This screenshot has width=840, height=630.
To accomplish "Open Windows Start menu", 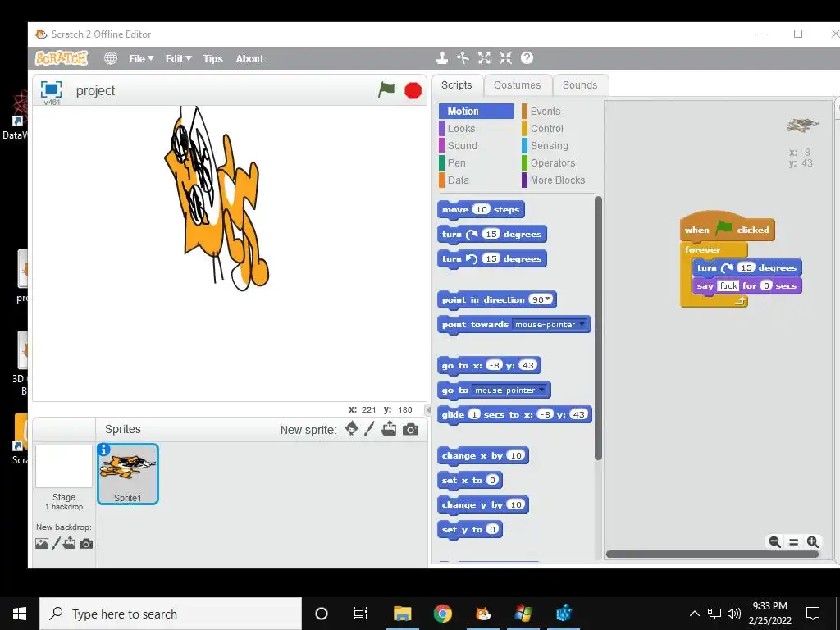I will (20, 614).
